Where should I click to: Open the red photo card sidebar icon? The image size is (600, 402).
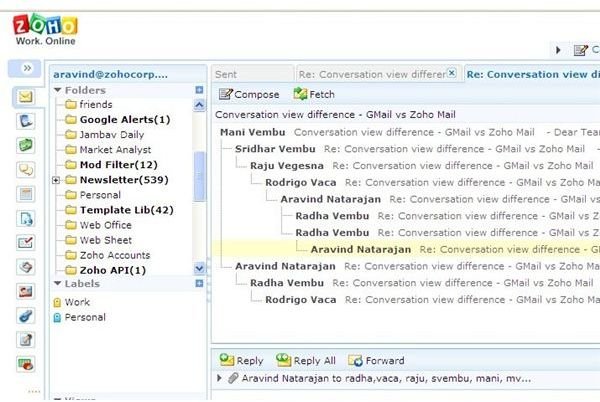click(25, 291)
